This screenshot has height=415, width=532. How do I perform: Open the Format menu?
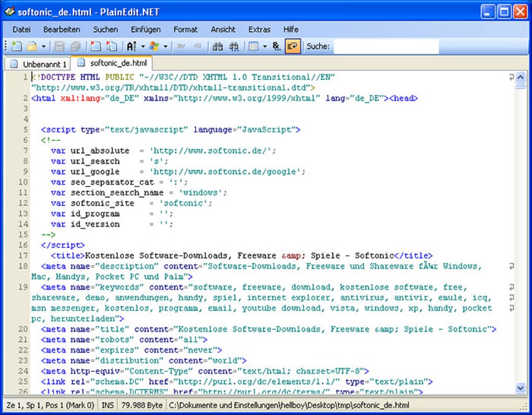pos(185,30)
